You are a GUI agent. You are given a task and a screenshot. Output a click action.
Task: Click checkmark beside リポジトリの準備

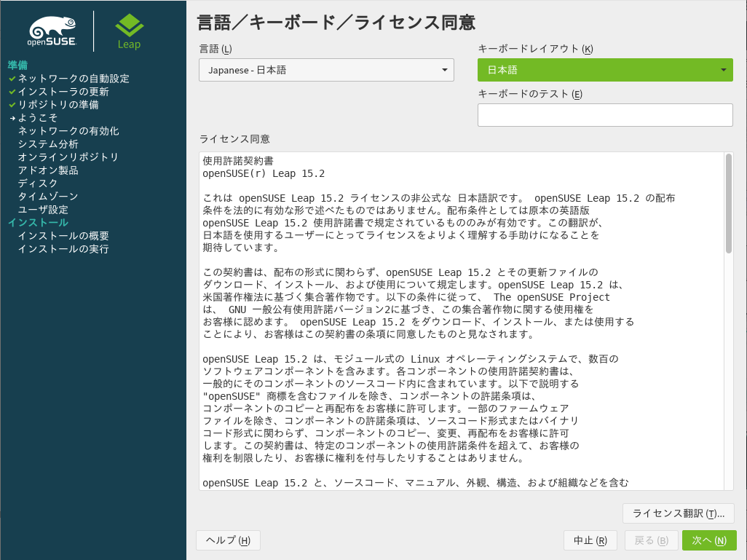click(12, 105)
